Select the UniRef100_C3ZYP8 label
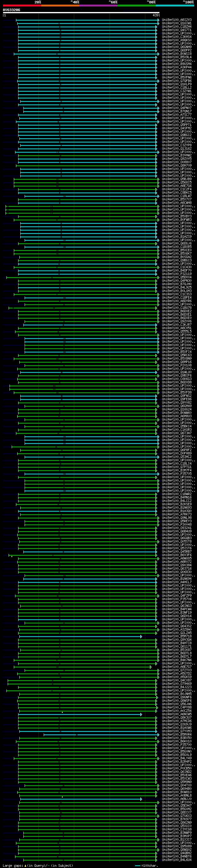 tap(176, 145)
